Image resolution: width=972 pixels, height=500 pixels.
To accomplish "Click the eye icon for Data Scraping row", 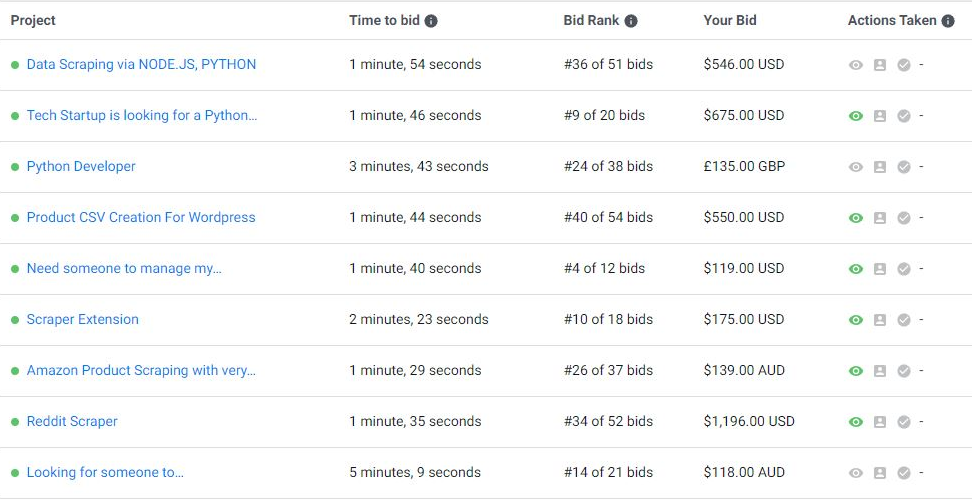I will point(855,65).
